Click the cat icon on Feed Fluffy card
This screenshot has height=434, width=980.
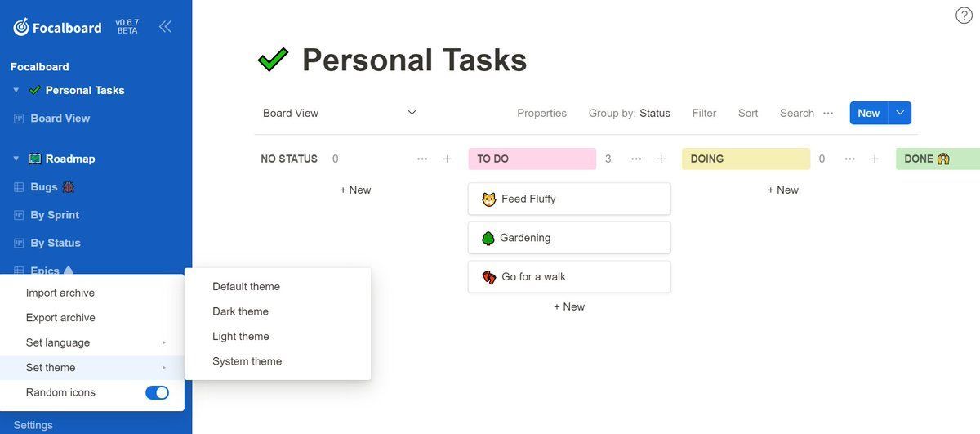[x=489, y=199]
